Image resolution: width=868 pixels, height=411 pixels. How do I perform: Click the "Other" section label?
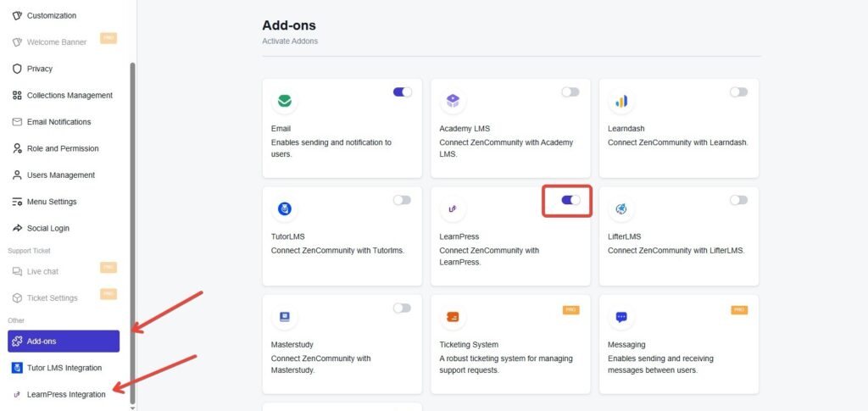coord(16,320)
